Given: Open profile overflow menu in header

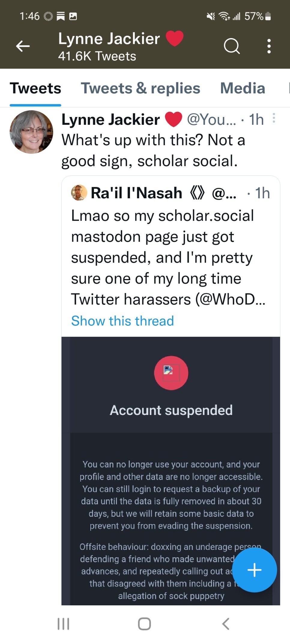Looking at the screenshot, I should [269, 46].
